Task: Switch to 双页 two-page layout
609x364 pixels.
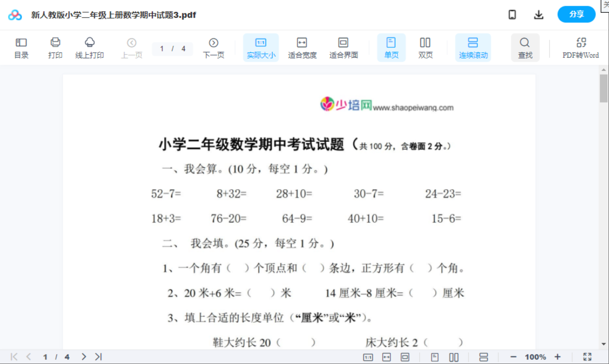Action: (x=425, y=47)
